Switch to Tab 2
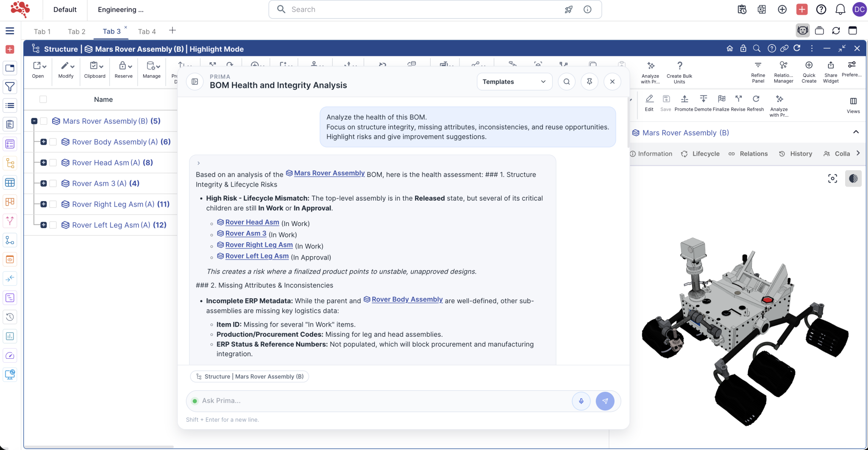 [x=76, y=31]
